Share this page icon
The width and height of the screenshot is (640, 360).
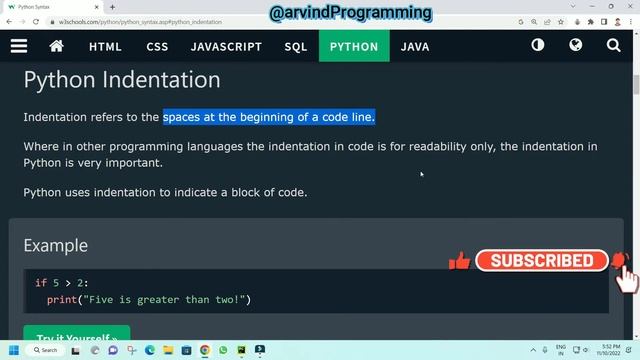pyautogui.click(x=547, y=22)
